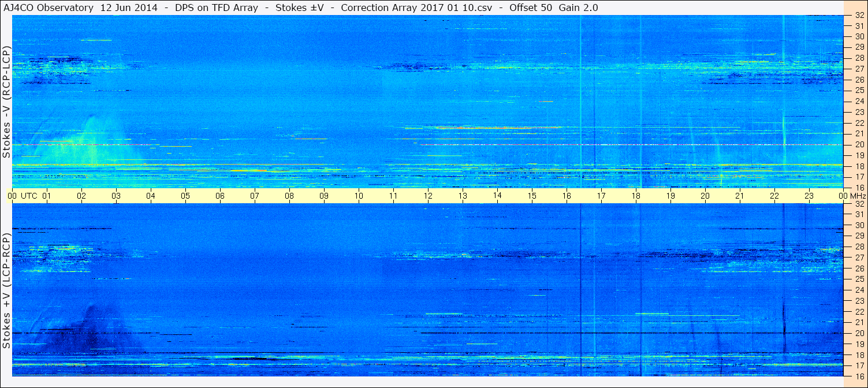Click the '00 MHz' end-of-day axis label
Image resolution: width=868 pixels, height=388 pixels.
click(852, 196)
